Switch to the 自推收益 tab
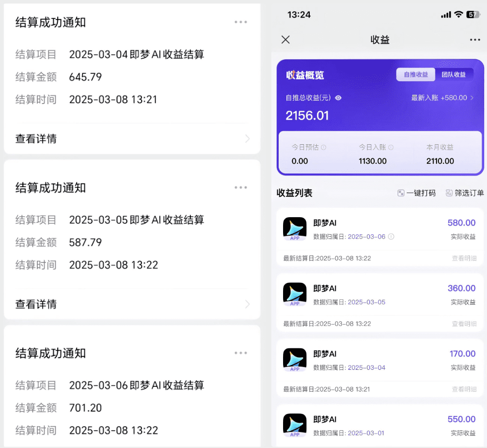487x448 pixels. [x=416, y=74]
